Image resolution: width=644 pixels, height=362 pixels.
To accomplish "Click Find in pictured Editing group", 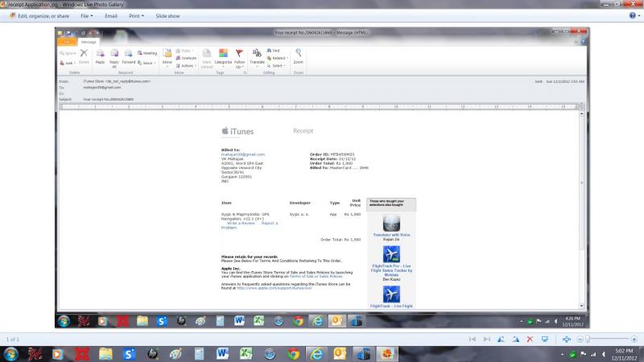I will [x=273, y=51].
